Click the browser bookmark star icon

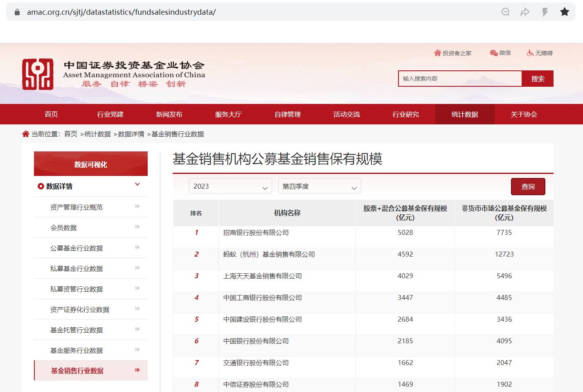(x=565, y=12)
